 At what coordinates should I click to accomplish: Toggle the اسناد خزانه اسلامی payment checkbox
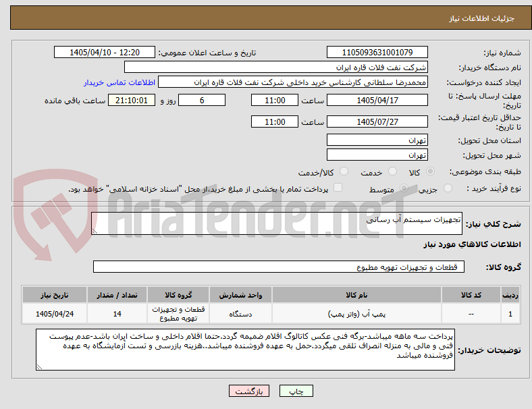[x=338, y=187]
